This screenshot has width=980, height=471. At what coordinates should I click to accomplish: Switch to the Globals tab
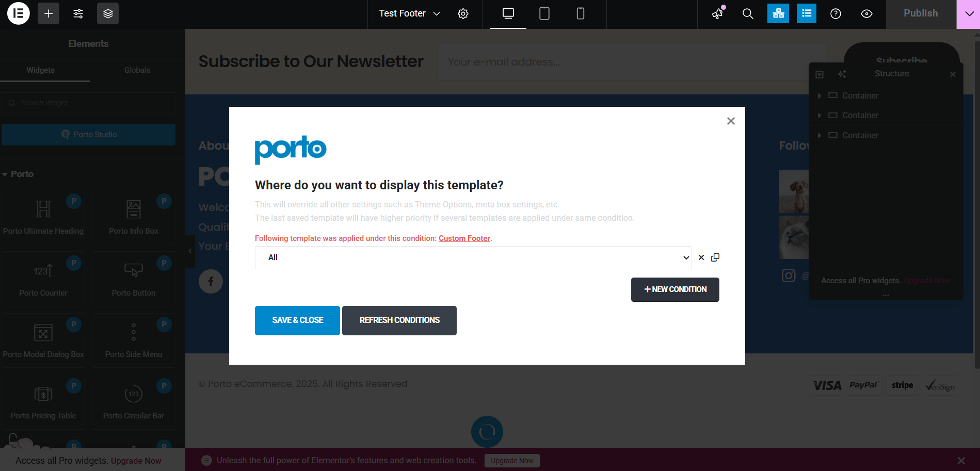pyautogui.click(x=137, y=70)
